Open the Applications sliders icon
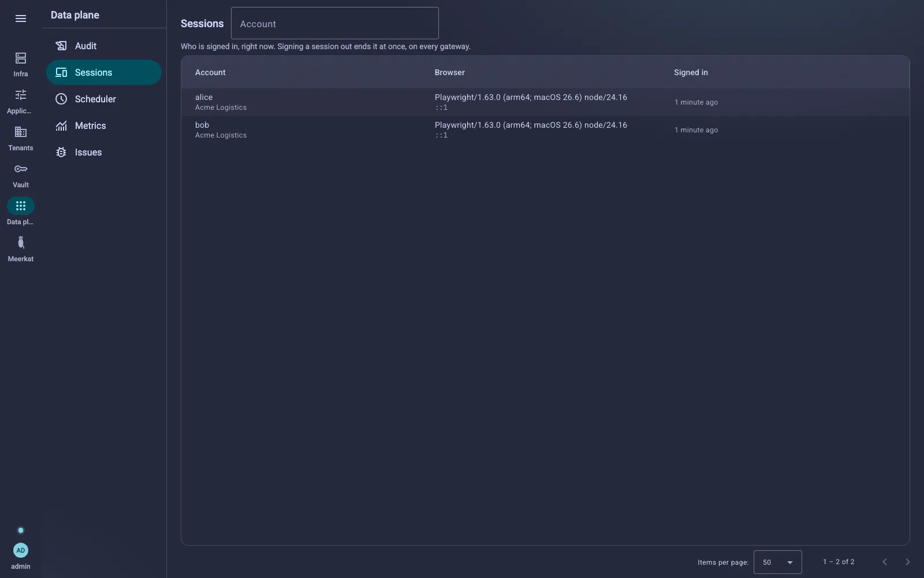This screenshot has width=924, height=578. pos(21,95)
